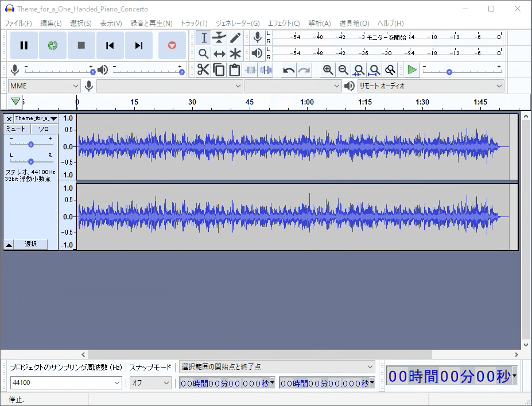This screenshot has height=406, width=532.
Task: Click the track gain slider handle
Action: (x=31, y=144)
